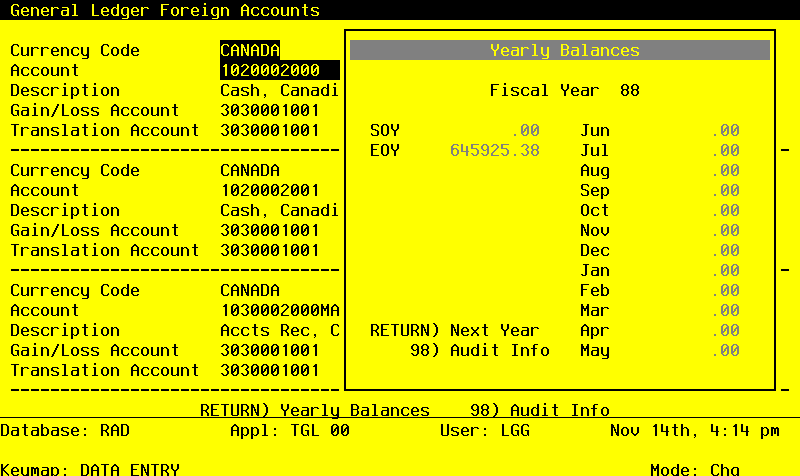Click the Nov month label

(x=595, y=230)
